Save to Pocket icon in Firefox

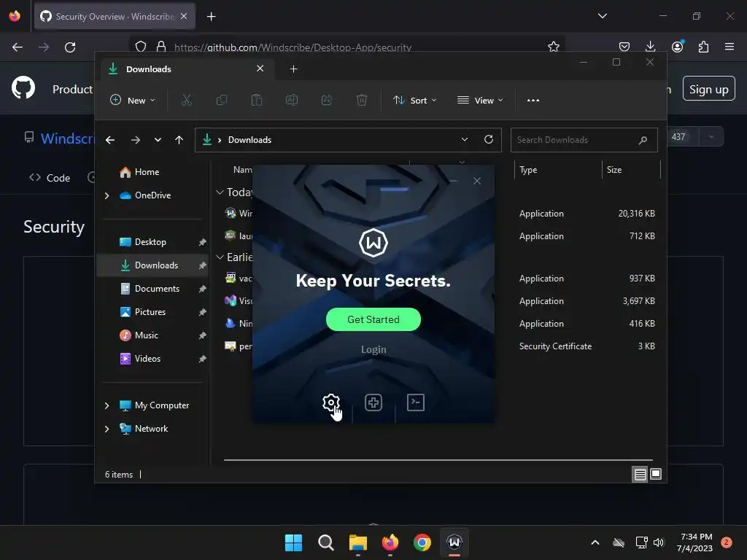tap(624, 47)
